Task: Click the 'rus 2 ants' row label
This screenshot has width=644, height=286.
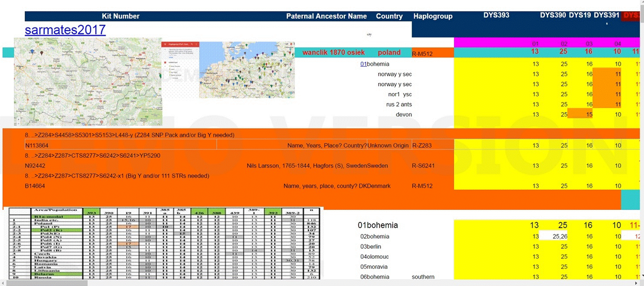Action: pos(399,104)
